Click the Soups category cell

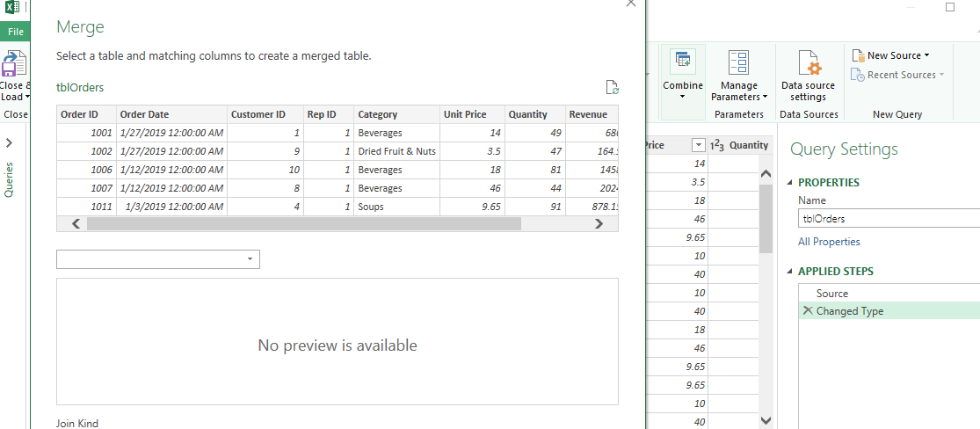point(397,207)
